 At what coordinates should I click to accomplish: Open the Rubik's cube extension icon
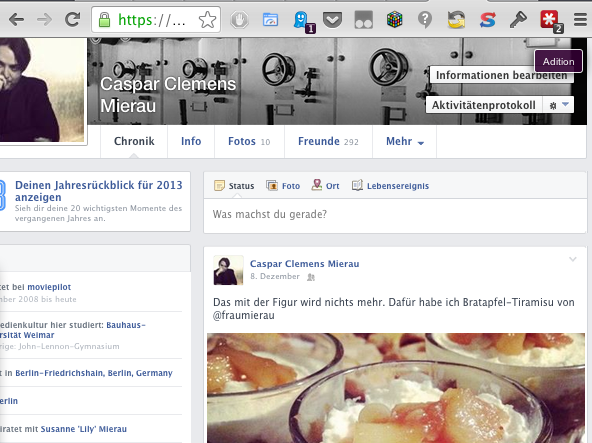point(395,20)
